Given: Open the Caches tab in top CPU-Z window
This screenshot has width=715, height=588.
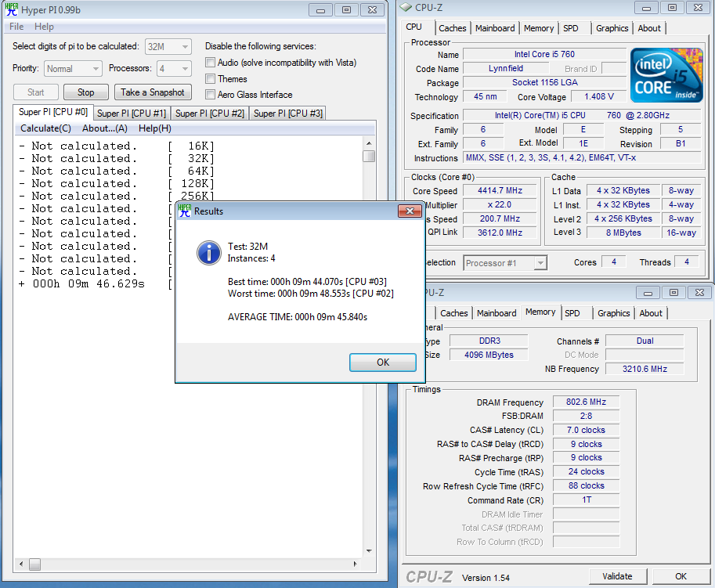Looking at the screenshot, I should (x=453, y=28).
